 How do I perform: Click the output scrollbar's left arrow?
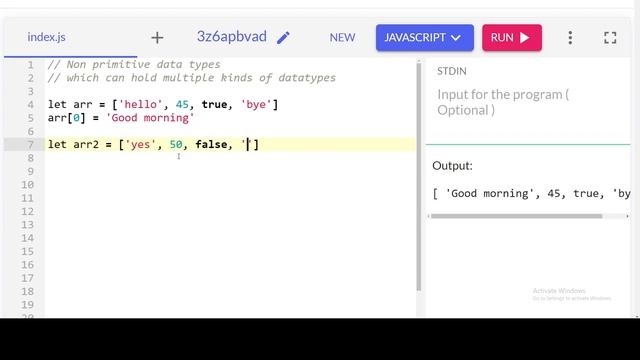point(429,216)
